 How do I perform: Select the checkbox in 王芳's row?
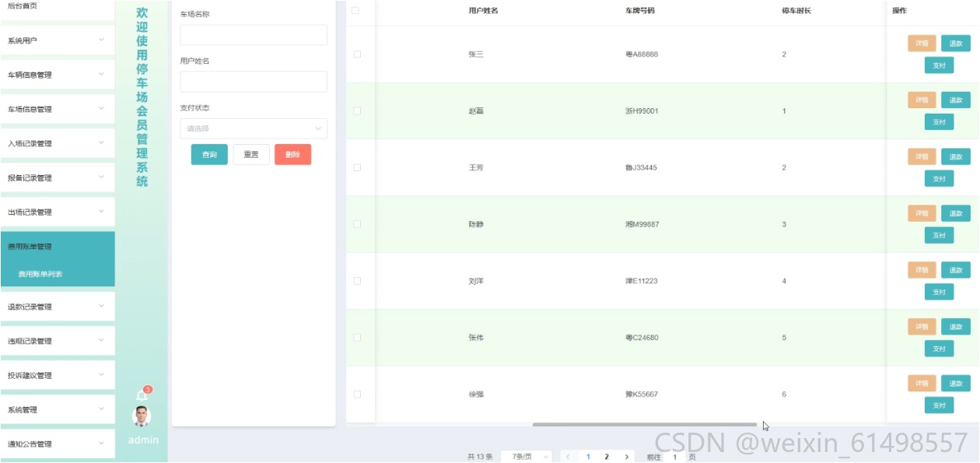357,167
